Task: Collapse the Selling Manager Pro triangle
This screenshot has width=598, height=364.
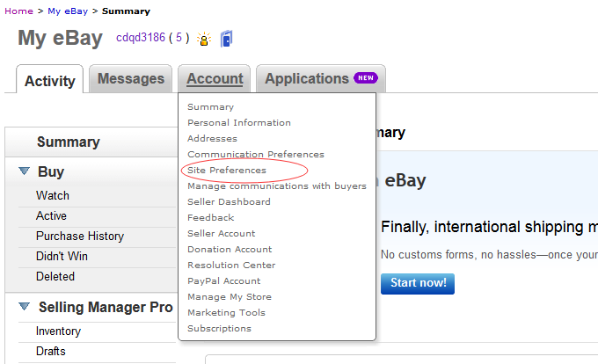Action: [24, 306]
